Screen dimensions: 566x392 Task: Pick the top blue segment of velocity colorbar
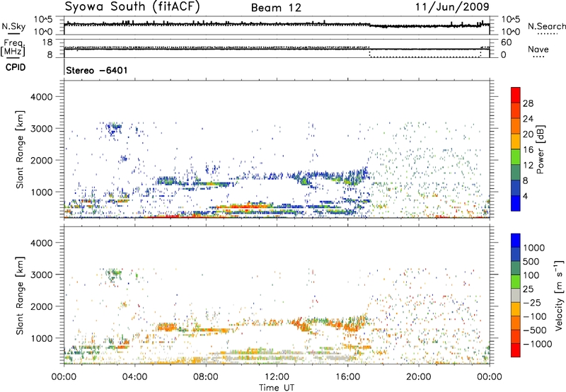coord(516,241)
